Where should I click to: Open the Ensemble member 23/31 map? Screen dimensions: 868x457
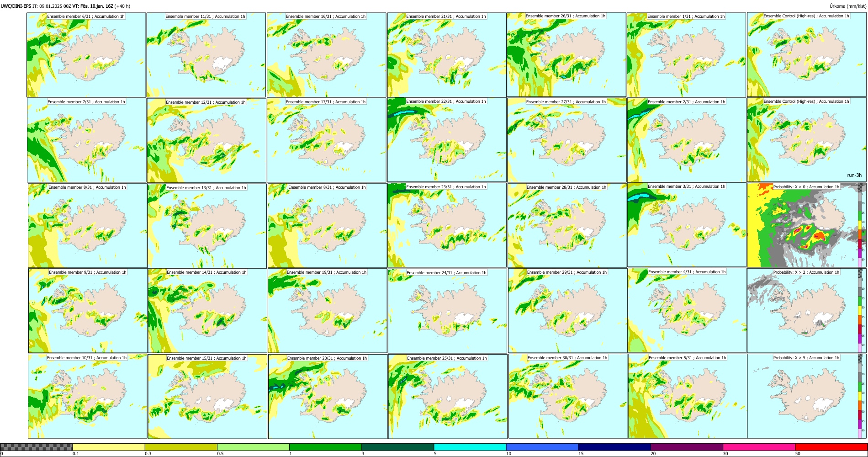[447, 225]
